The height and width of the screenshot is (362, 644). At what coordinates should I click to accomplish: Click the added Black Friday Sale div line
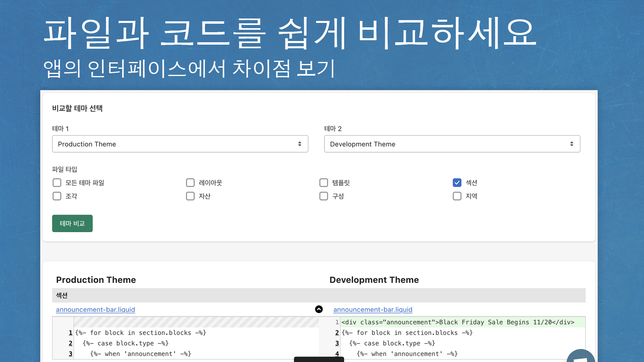tap(462, 322)
